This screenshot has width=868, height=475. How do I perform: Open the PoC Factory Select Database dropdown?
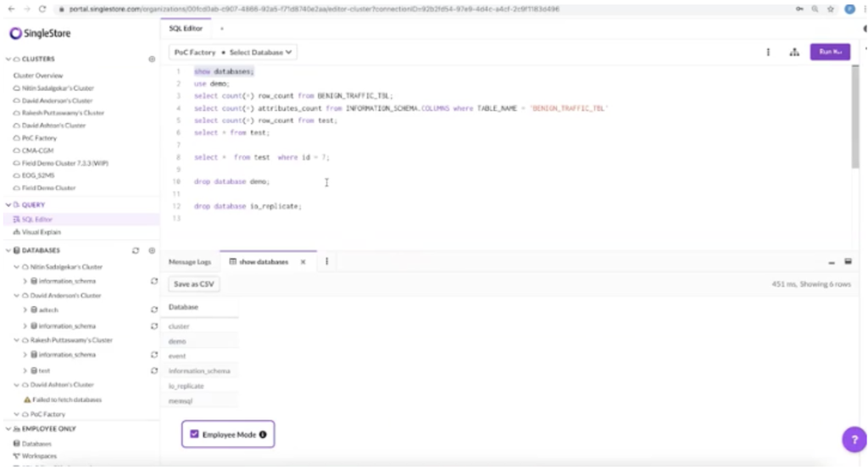(x=232, y=52)
